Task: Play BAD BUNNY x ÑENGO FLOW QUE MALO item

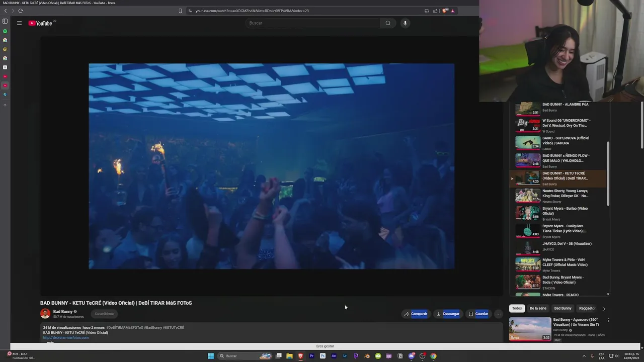Action: coord(558,160)
